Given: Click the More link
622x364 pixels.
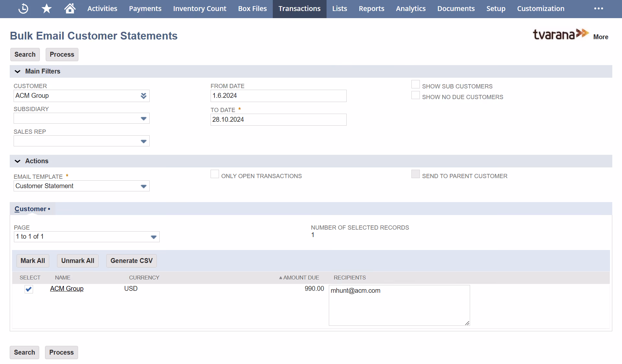Looking at the screenshot, I should [601, 37].
